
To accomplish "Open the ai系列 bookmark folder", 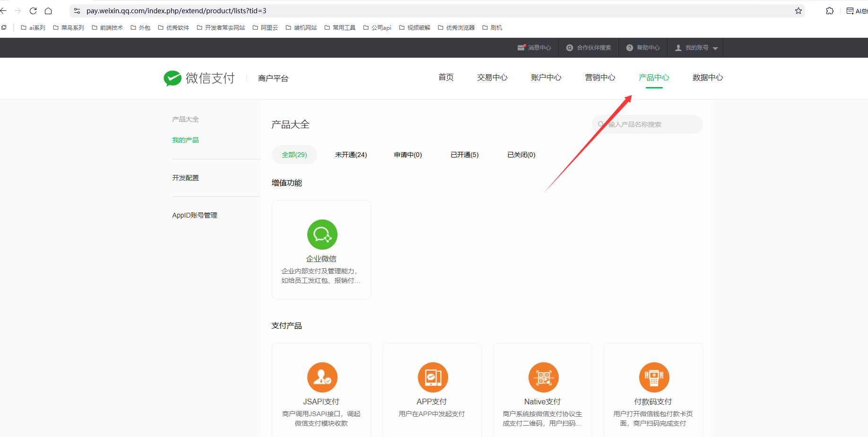I will coord(33,28).
